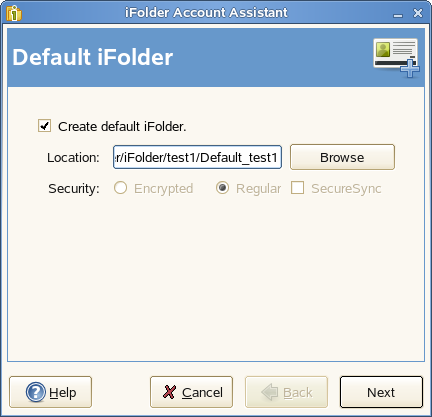The width and height of the screenshot is (432, 417).
Task: Open Help for the account assistant
Action: click(50, 392)
